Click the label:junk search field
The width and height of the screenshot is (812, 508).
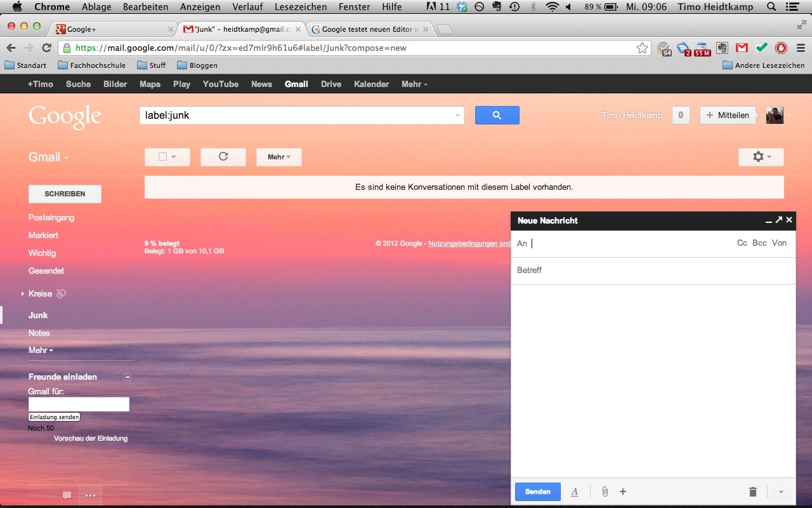pyautogui.click(x=301, y=115)
